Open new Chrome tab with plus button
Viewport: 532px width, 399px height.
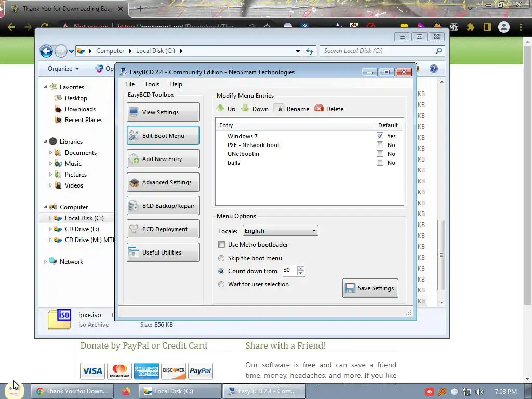pyautogui.click(x=140, y=9)
